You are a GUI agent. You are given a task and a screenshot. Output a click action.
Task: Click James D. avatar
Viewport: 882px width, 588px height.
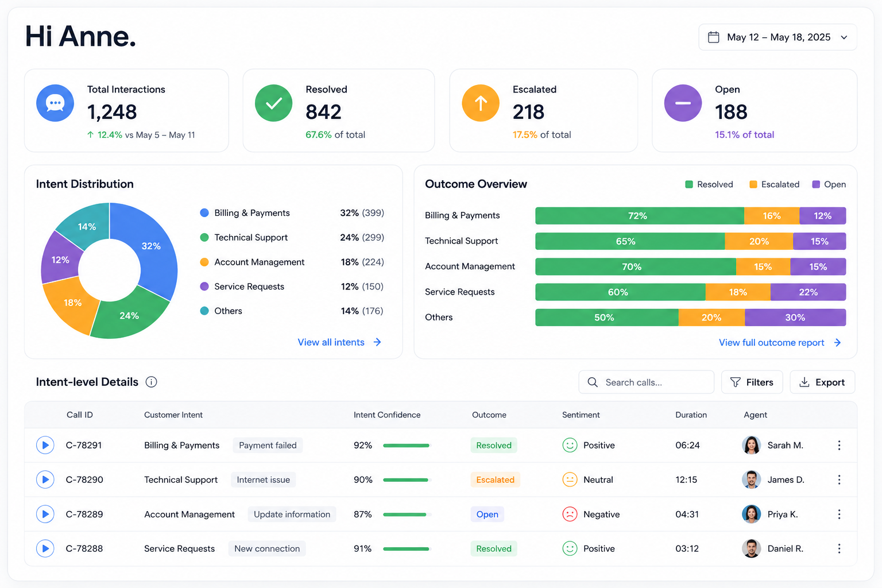point(752,479)
